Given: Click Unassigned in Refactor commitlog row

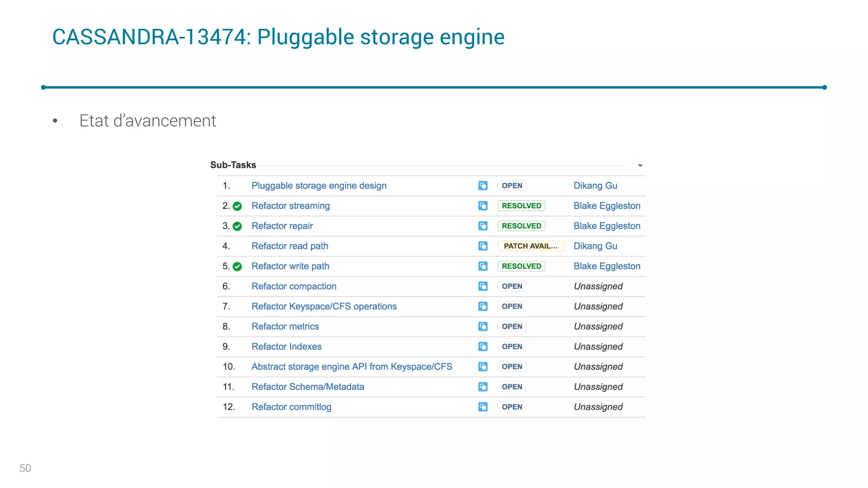Looking at the screenshot, I should tap(598, 407).
